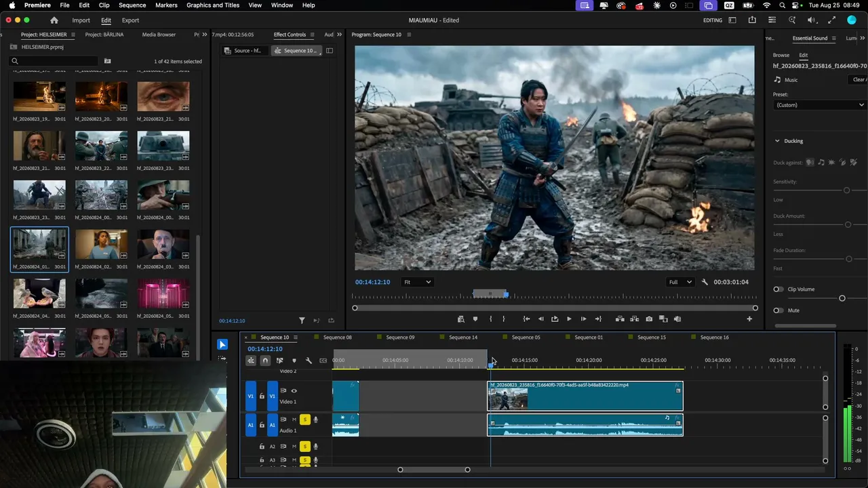Mark Out point in Program monitor
Screen dimensions: 868x488
[503, 319]
